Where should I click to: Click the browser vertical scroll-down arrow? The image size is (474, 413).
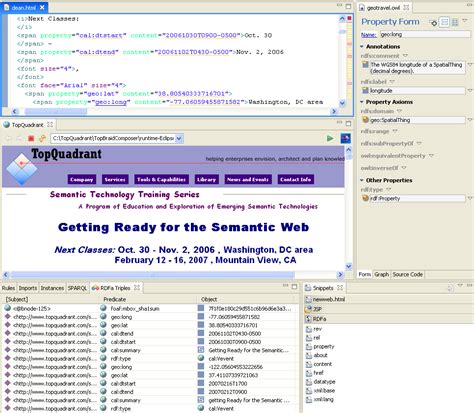point(348,266)
